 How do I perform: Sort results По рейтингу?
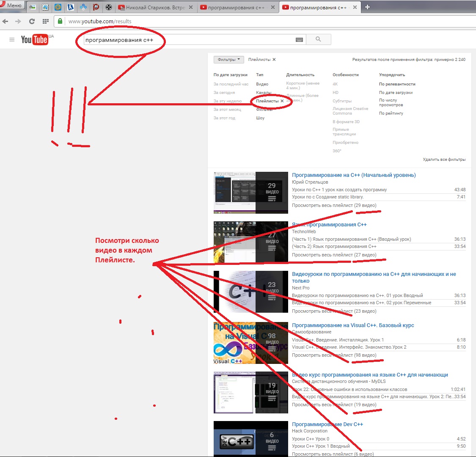[391, 113]
